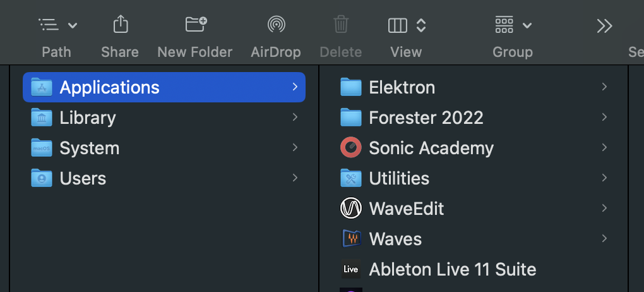The width and height of the screenshot is (644, 292).
Task: Expand the Utilities folder chevron
Action: (x=604, y=178)
